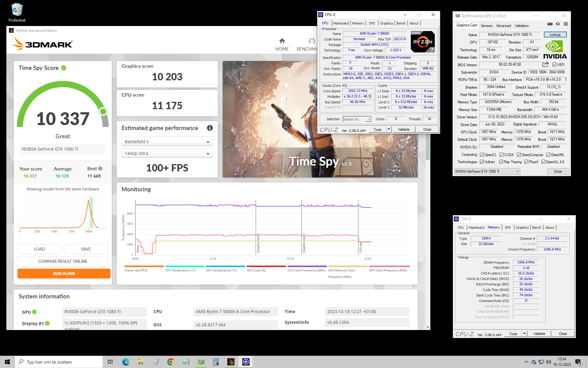The height and width of the screenshot is (368, 588).
Task: Open Windows Start menu
Action: [7, 362]
